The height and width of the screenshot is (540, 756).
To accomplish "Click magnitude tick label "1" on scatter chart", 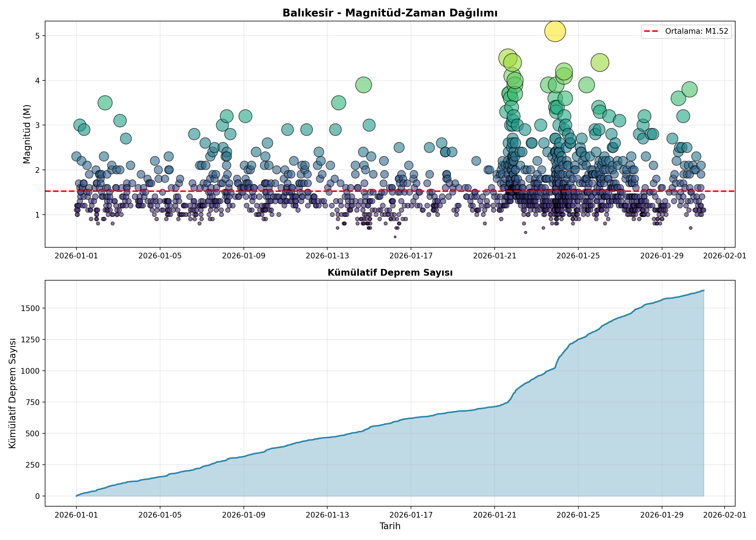I will click(x=37, y=215).
